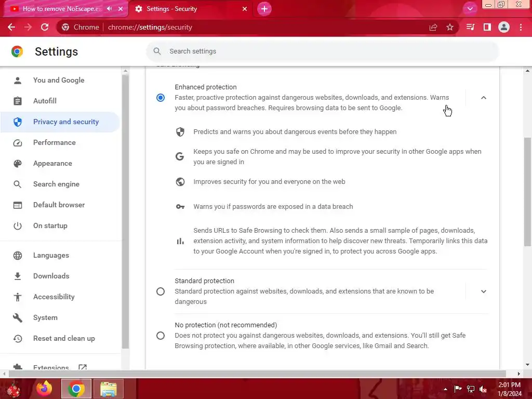
Task: Open the profile avatar menu
Action: coord(504,27)
